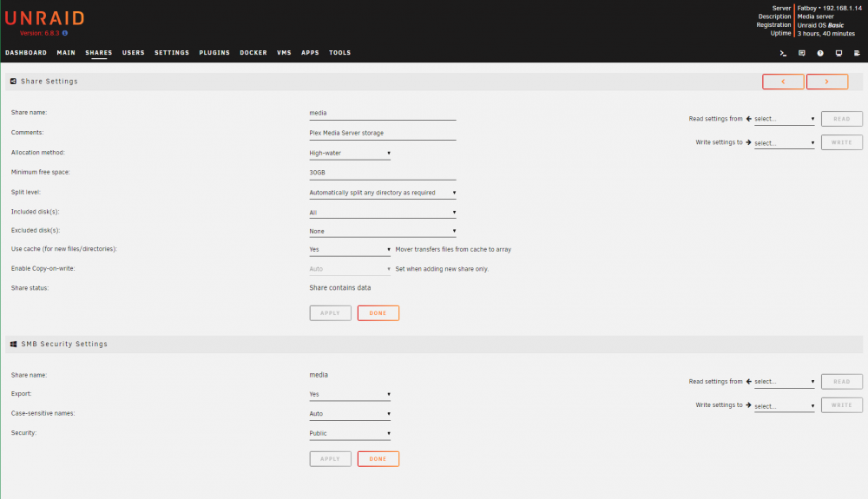Viewport: 868px width, 499px height.
Task: Click the 'Unraid OS Basic' registration text
Action: pyautogui.click(x=820, y=25)
